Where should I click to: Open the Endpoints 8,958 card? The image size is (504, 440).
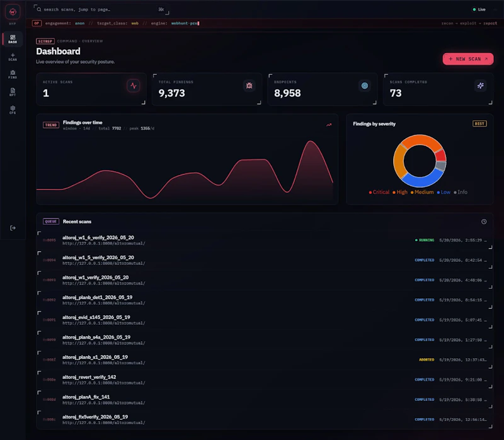coord(323,89)
